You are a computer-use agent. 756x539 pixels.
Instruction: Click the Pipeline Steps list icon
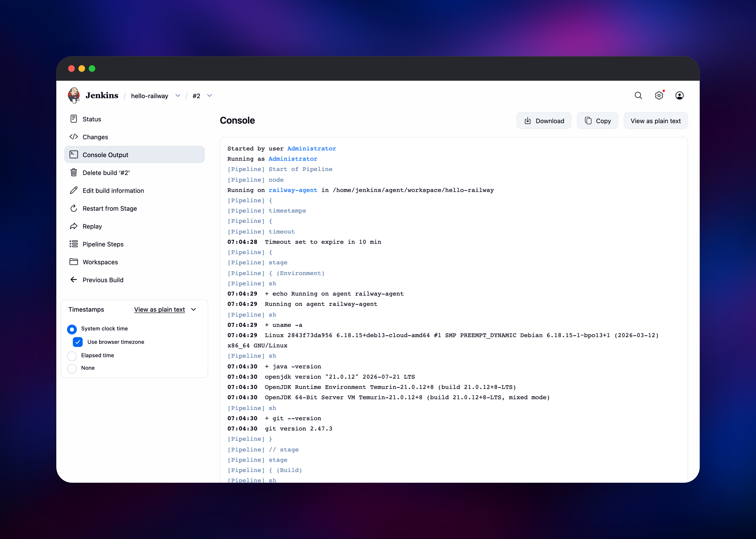click(x=74, y=244)
